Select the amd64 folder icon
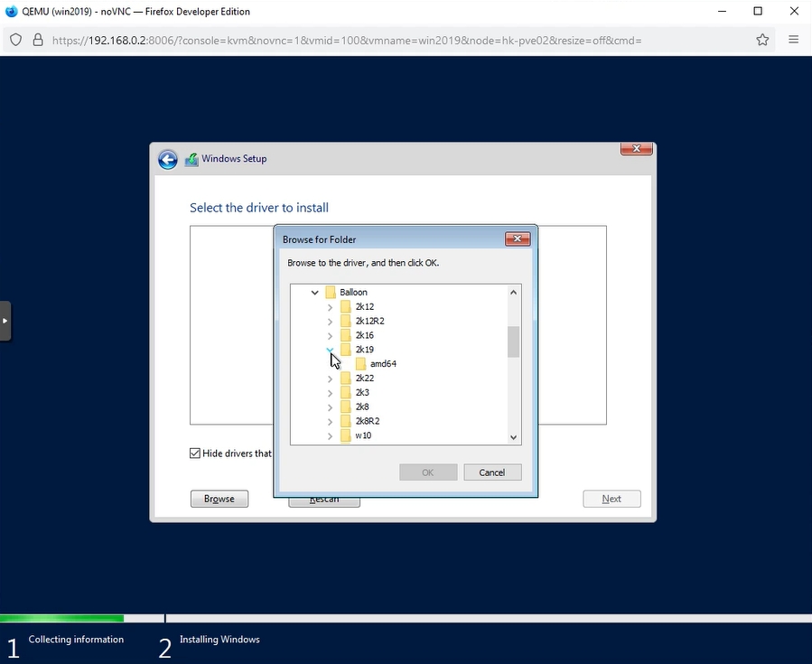 tap(360, 364)
